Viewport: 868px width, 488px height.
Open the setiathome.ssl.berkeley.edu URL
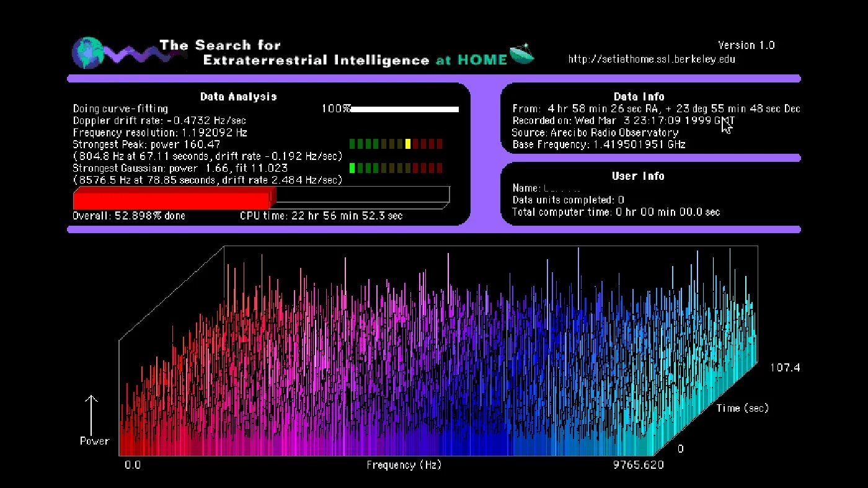click(x=652, y=60)
